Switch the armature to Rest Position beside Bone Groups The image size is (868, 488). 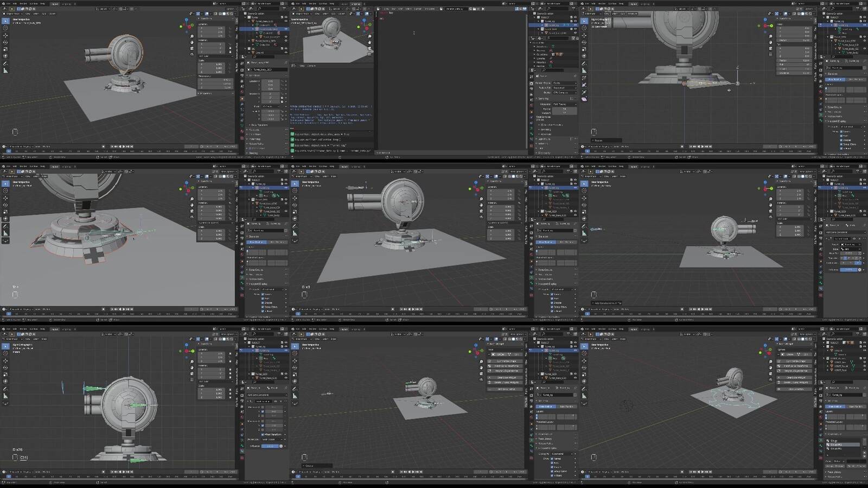[855, 406]
